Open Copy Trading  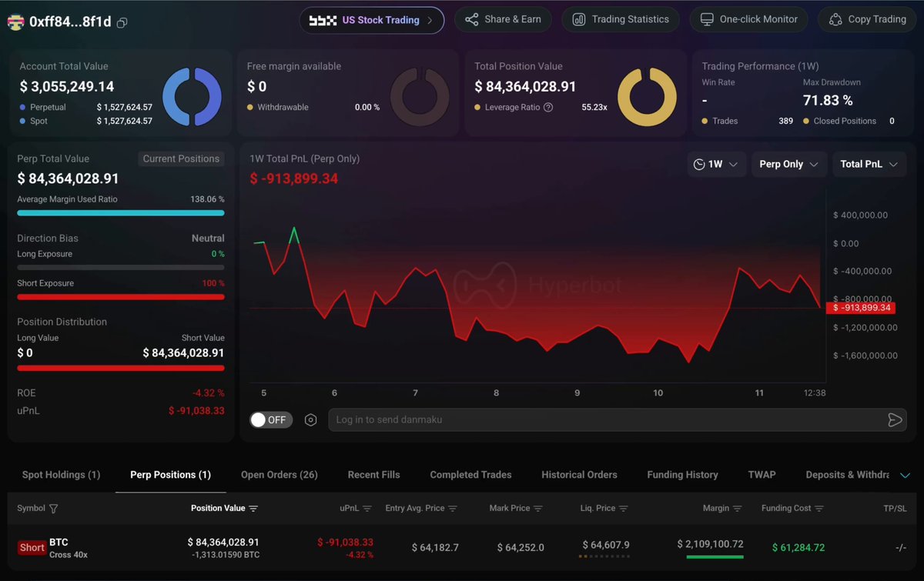coord(868,20)
